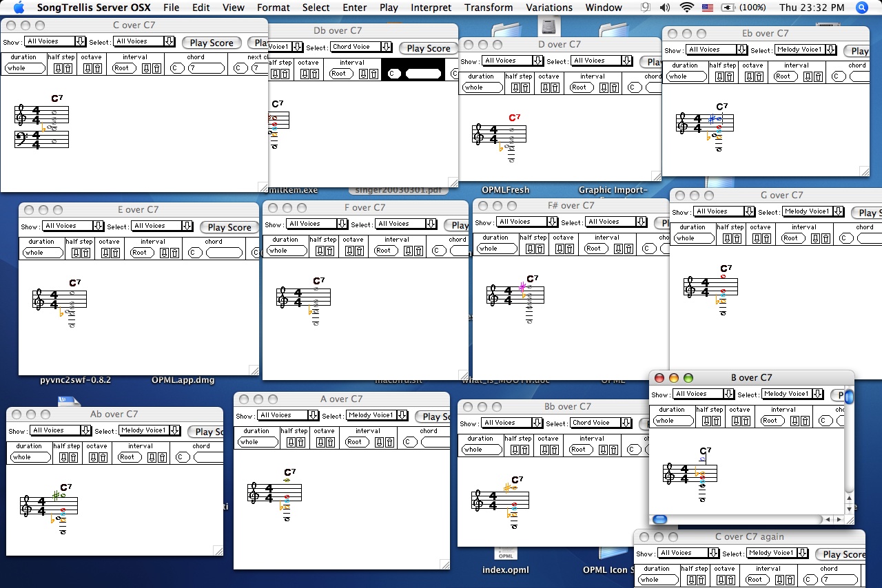
Task: Click interval down arrow in Bb over C7 window
Action: pyautogui.click(x=604, y=450)
